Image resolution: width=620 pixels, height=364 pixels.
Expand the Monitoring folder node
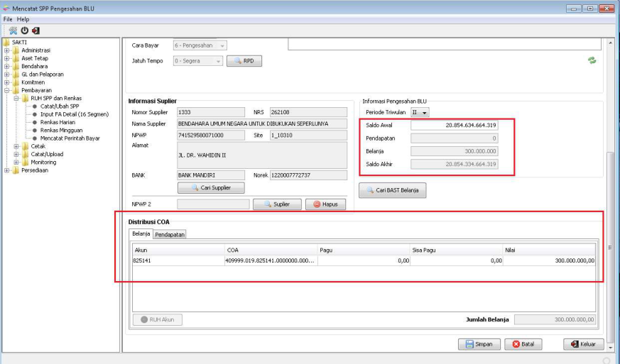pyautogui.click(x=16, y=162)
